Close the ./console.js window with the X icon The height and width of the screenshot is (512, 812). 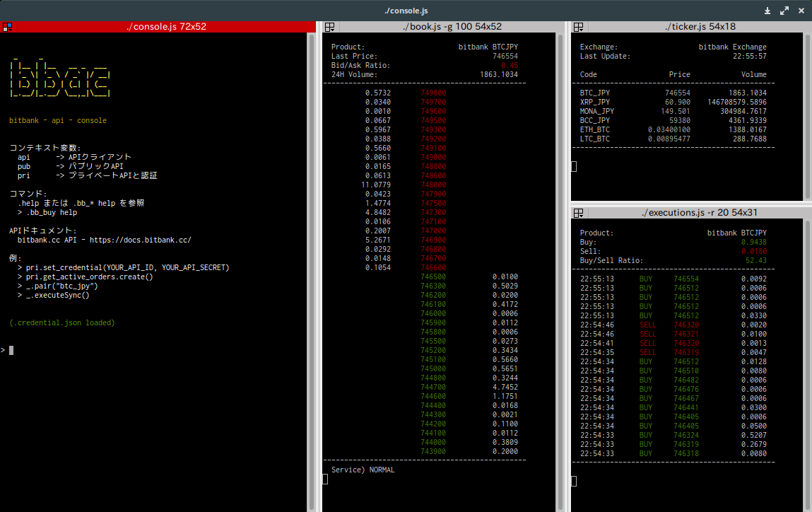click(801, 11)
